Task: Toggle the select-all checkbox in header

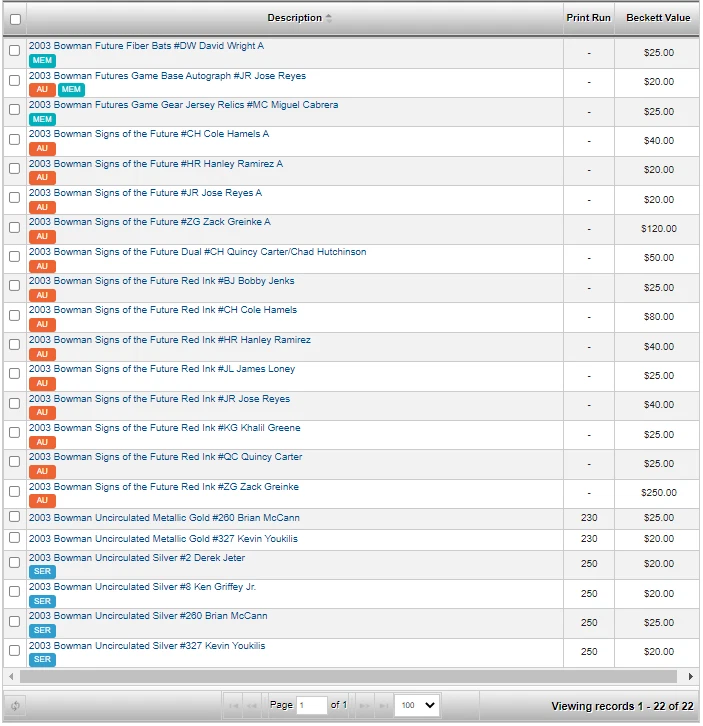Action: (15, 19)
